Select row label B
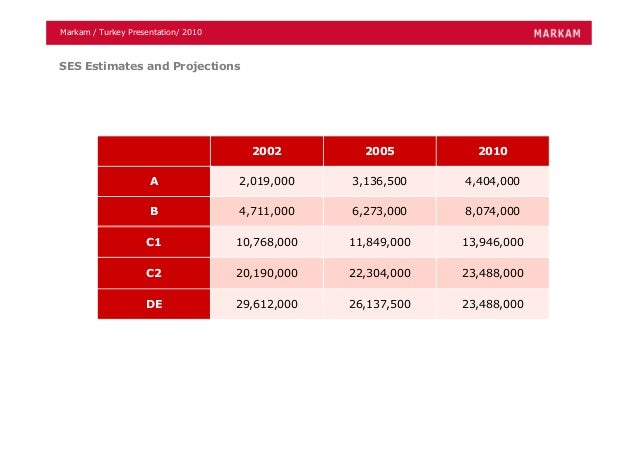The image size is (638, 451). tap(154, 211)
